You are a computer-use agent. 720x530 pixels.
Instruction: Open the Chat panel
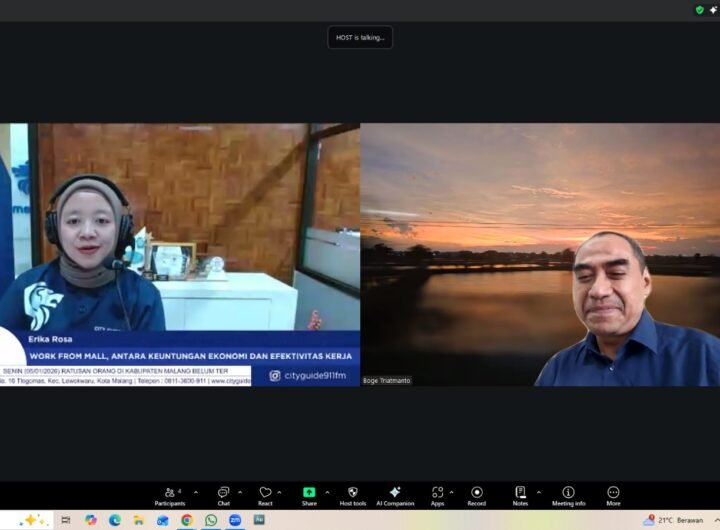223,494
